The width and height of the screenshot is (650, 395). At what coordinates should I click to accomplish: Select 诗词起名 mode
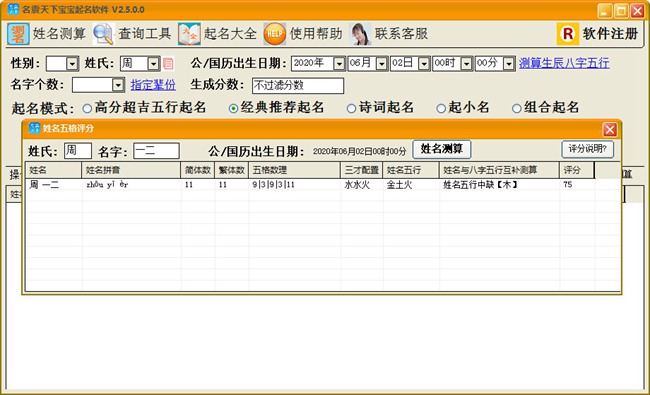point(352,109)
